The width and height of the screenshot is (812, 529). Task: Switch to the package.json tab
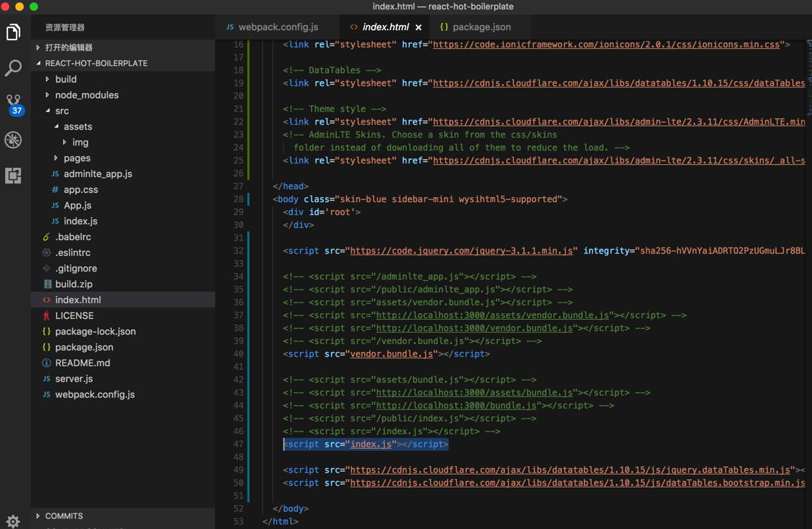click(x=481, y=27)
